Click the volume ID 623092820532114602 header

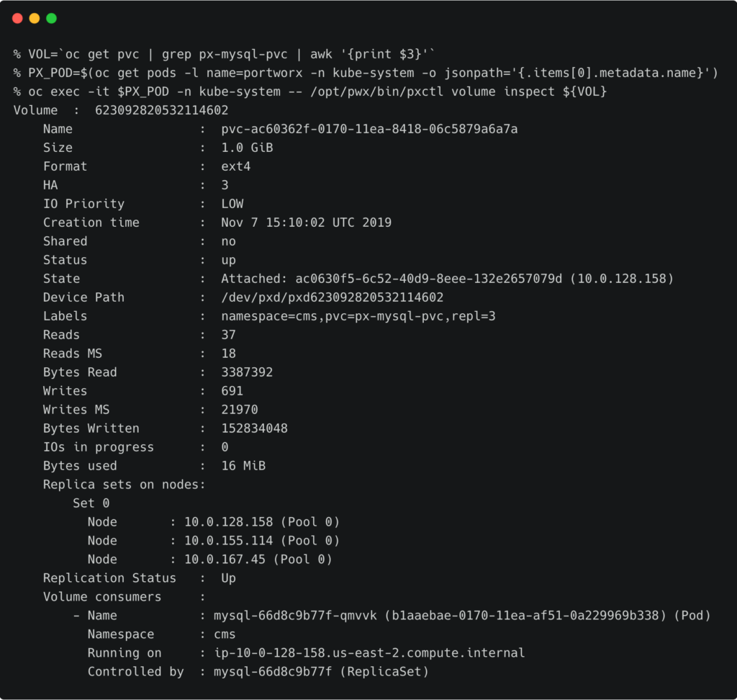tap(161, 110)
